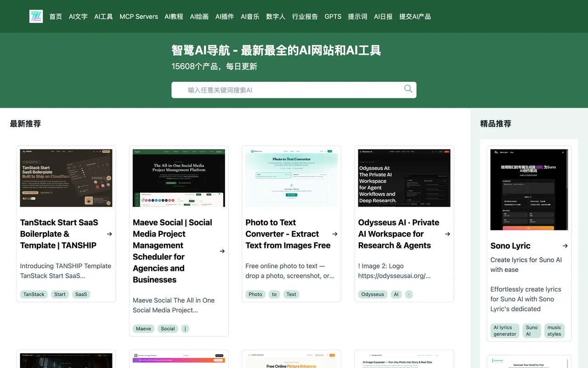
Task: Click the 'to' tag
Action: point(274,294)
